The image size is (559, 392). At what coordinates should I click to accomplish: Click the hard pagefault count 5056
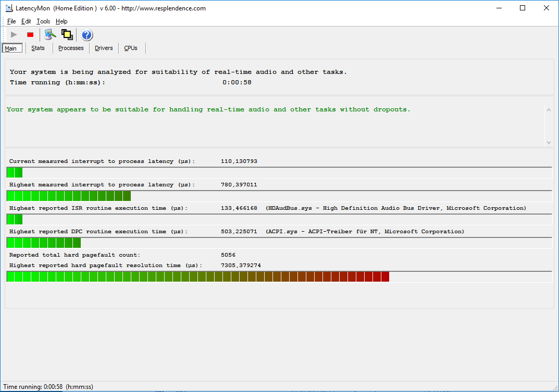coord(228,255)
